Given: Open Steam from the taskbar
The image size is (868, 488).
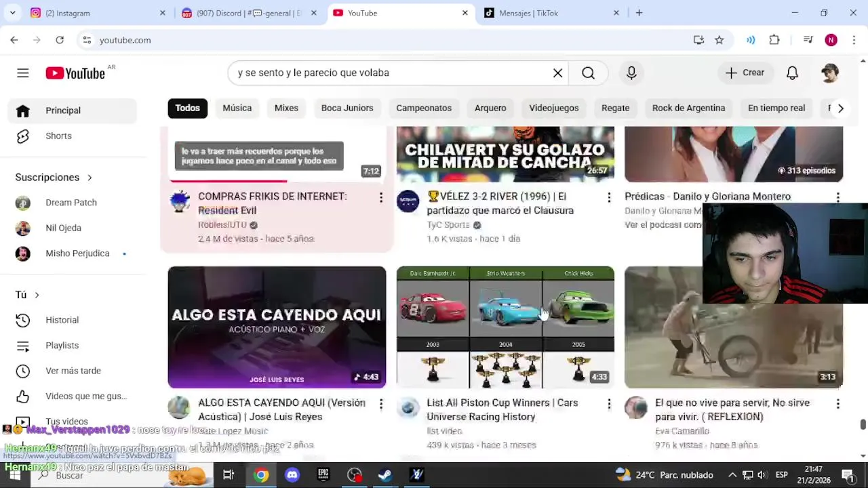Looking at the screenshot, I should tap(385, 475).
